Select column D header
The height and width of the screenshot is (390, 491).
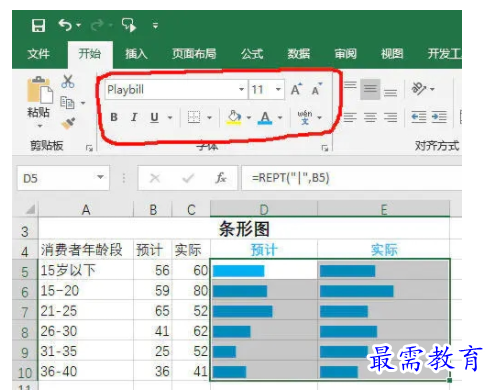pyautogui.click(x=264, y=210)
